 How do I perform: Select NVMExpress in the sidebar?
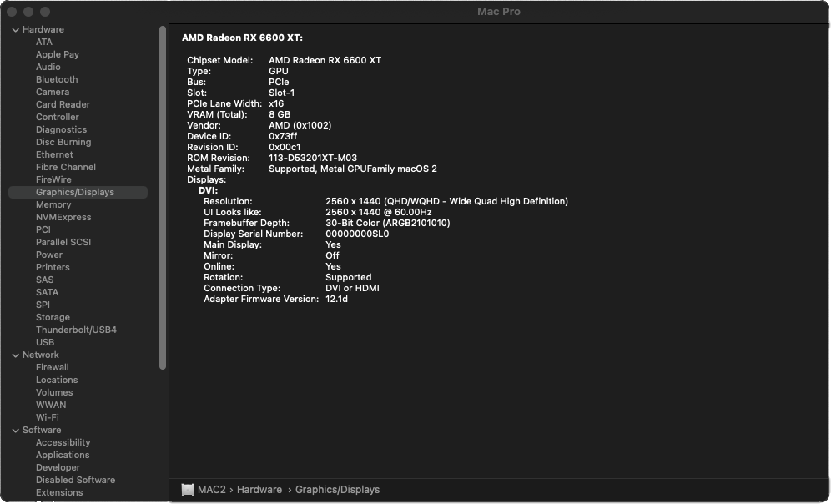(63, 217)
